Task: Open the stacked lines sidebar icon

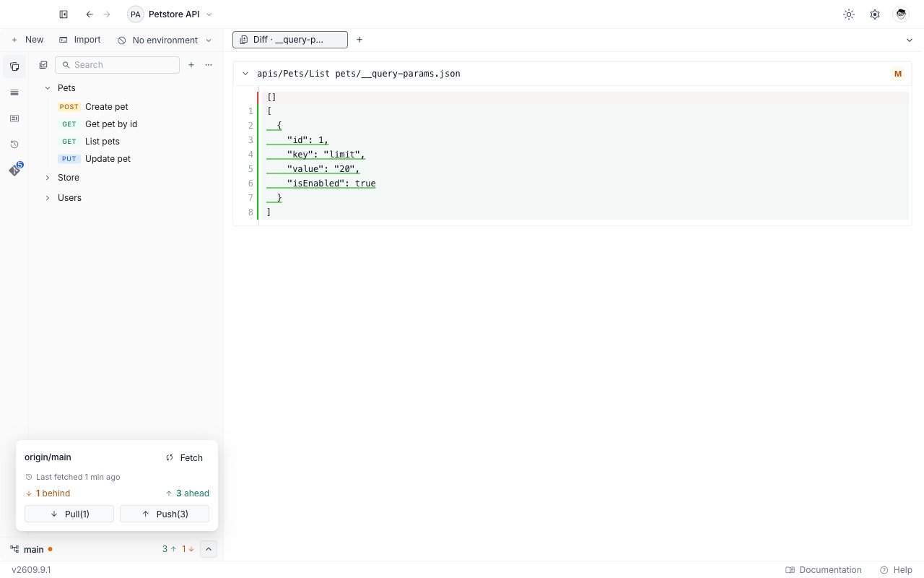Action: point(14,92)
